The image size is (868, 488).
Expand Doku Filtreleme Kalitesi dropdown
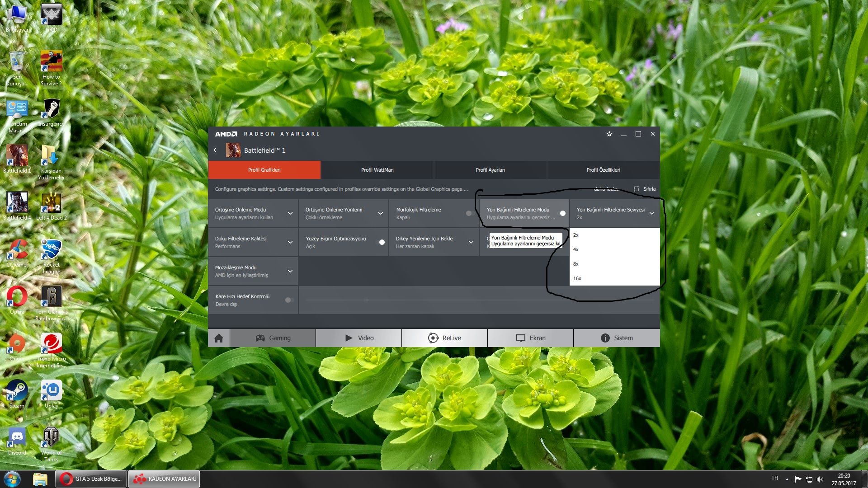tap(290, 242)
